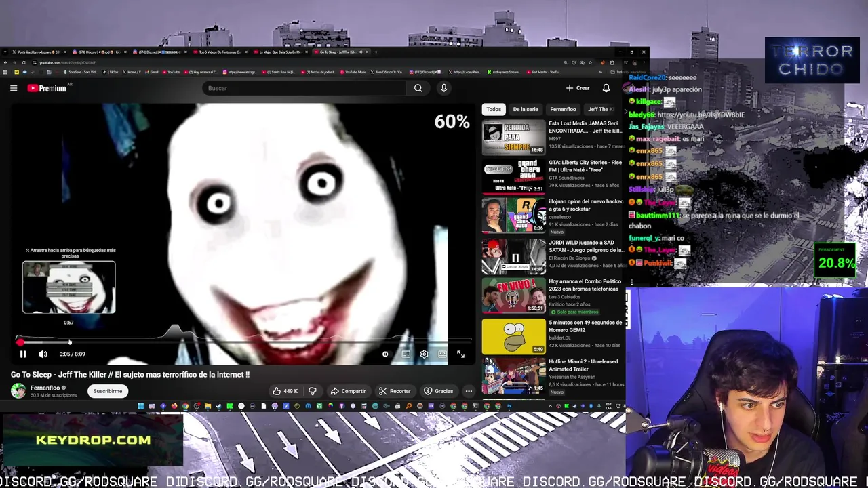Reload the page with browser refresh icon
This screenshot has width=868, height=488.
coord(24,62)
